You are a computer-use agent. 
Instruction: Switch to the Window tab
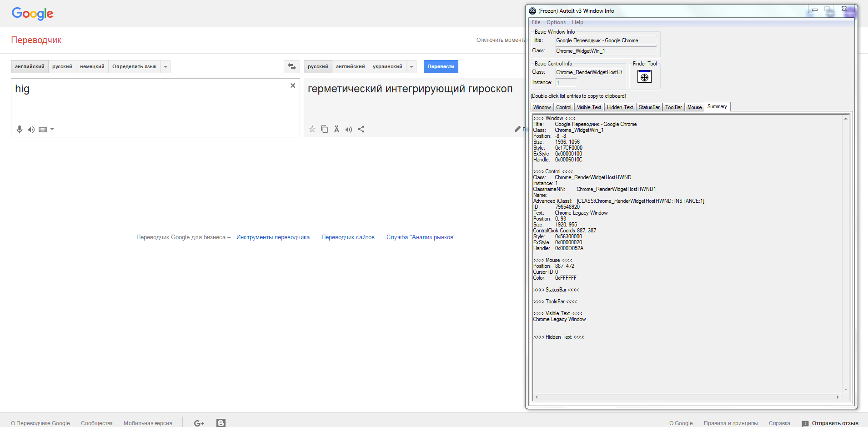[x=542, y=107]
